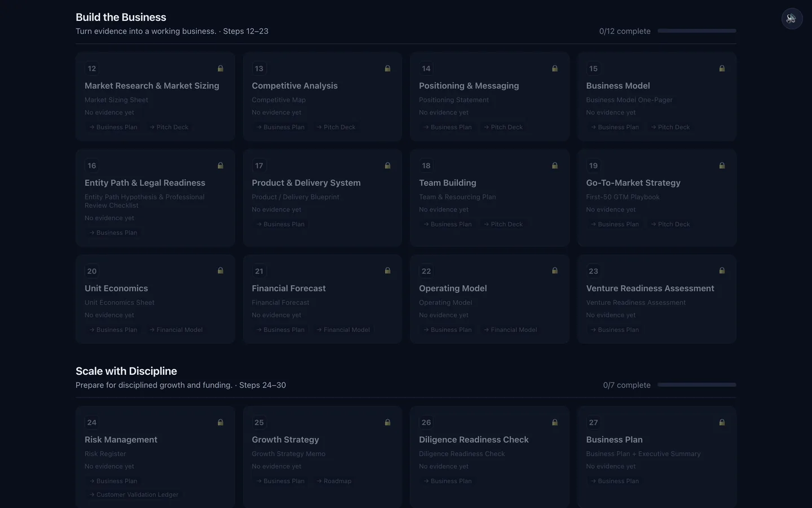
Task: Click the Scale with Discipline progress bar
Action: click(697, 385)
